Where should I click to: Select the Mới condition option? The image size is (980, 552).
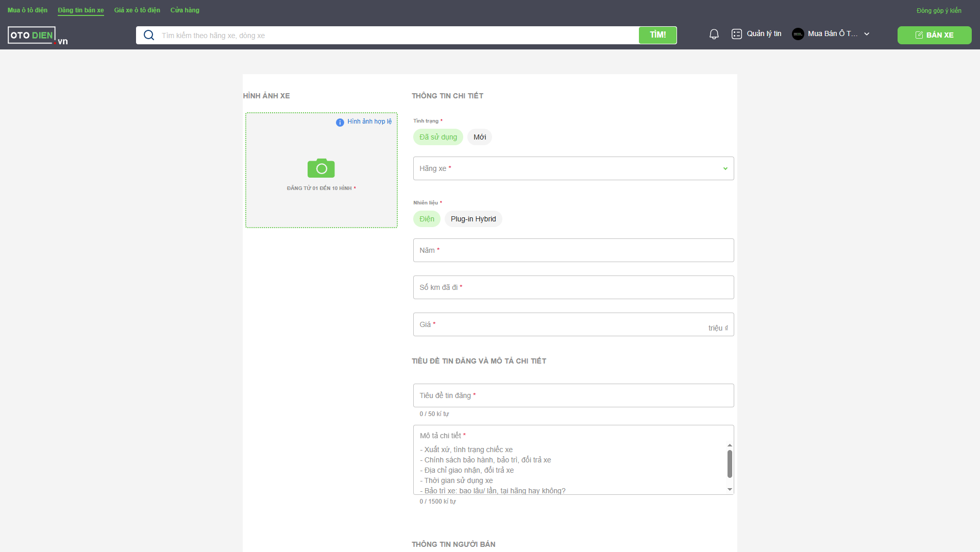point(480,137)
